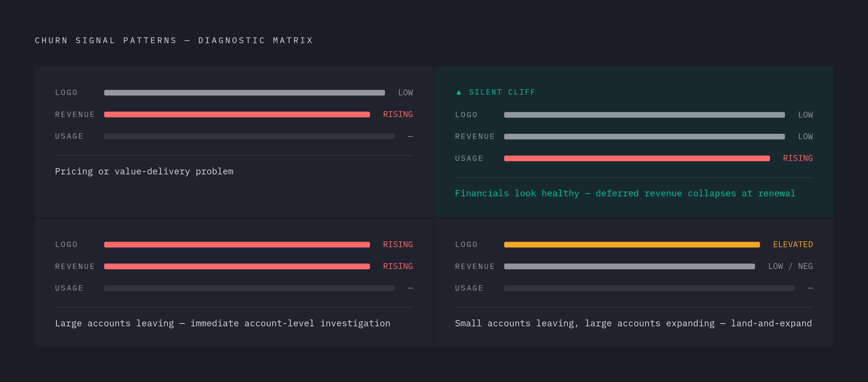Click RISING label in Large accounts REVENUE row
The height and width of the screenshot is (382, 868).
click(x=398, y=266)
